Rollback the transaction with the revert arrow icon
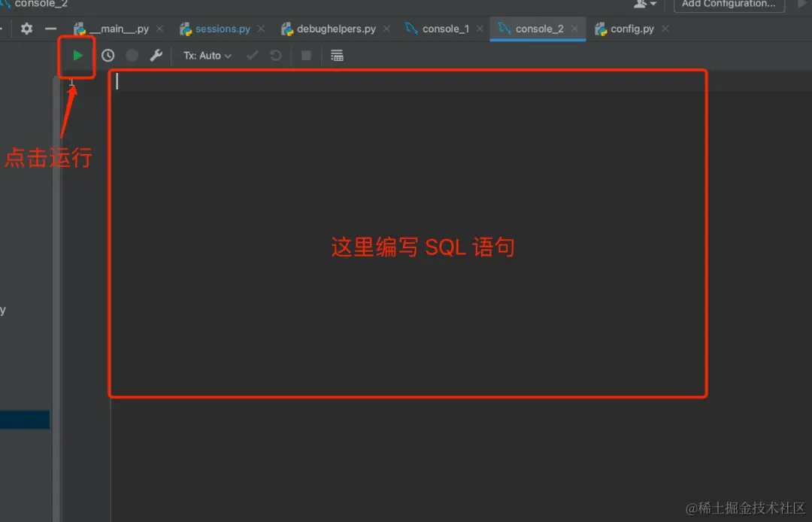The height and width of the screenshot is (522, 812). tap(277, 55)
